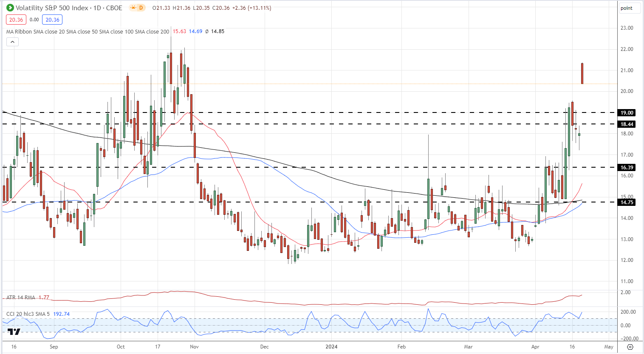This screenshot has width=644, height=354.
Task: Click the latest red gap-up candle near 21.00
Action: 582,73
